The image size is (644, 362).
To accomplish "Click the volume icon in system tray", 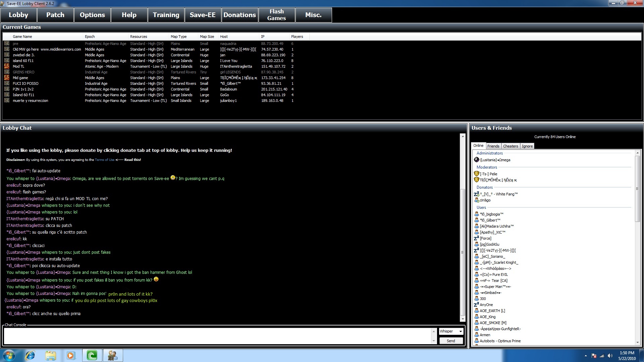I will (610, 356).
